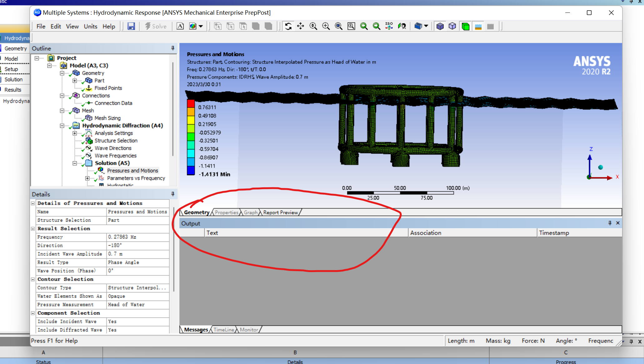Click the Save project icon
Image resolution: width=644 pixels, height=364 pixels.
click(x=131, y=26)
